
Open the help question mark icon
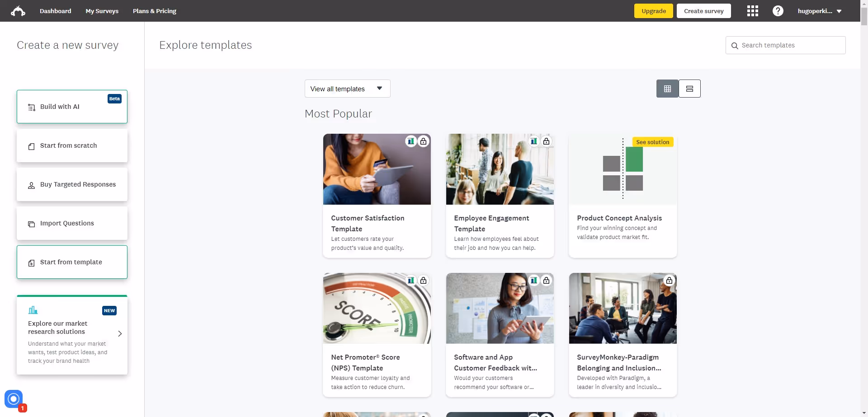coord(778,11)
